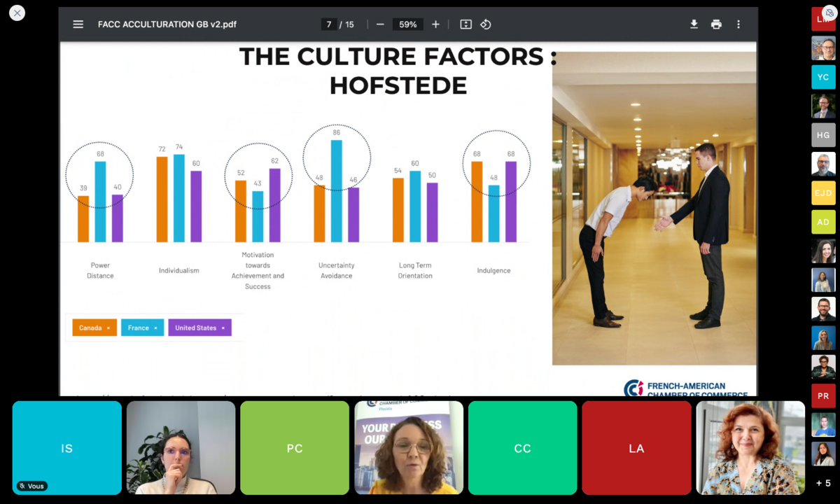The width and height of the screenshot is (840, 504).
Task: Click the 59% zoom level field
Action: [407, 24]
